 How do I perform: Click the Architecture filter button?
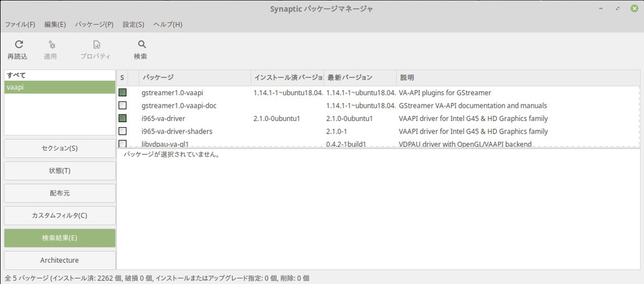60,260
